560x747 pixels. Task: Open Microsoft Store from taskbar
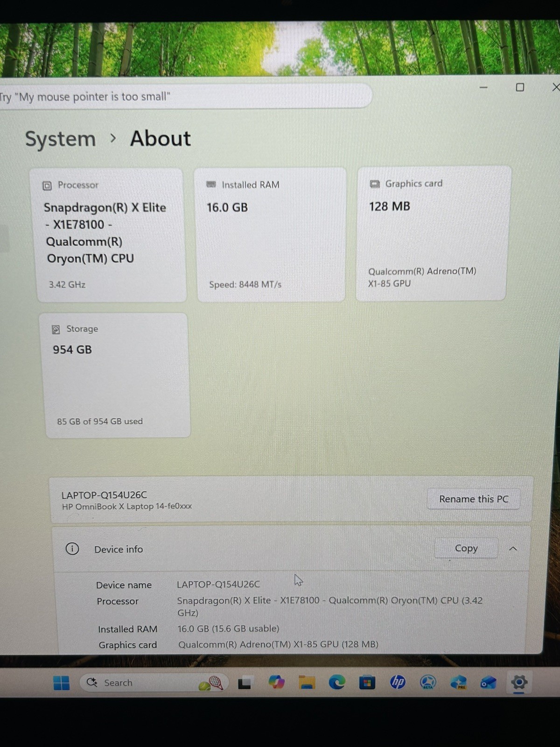367,683
